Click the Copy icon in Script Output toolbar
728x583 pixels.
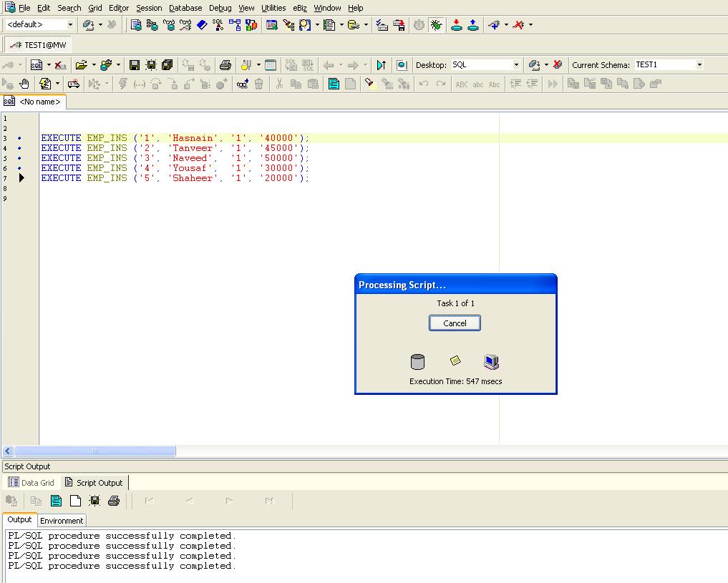[x=35, y=501]
